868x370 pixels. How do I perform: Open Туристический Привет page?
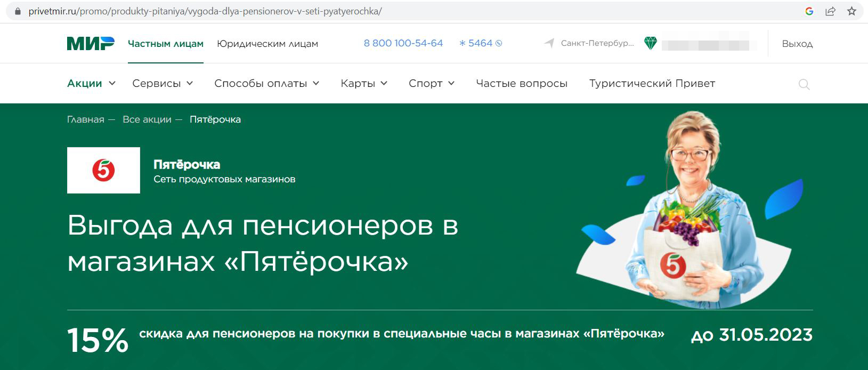click(652, 83)
